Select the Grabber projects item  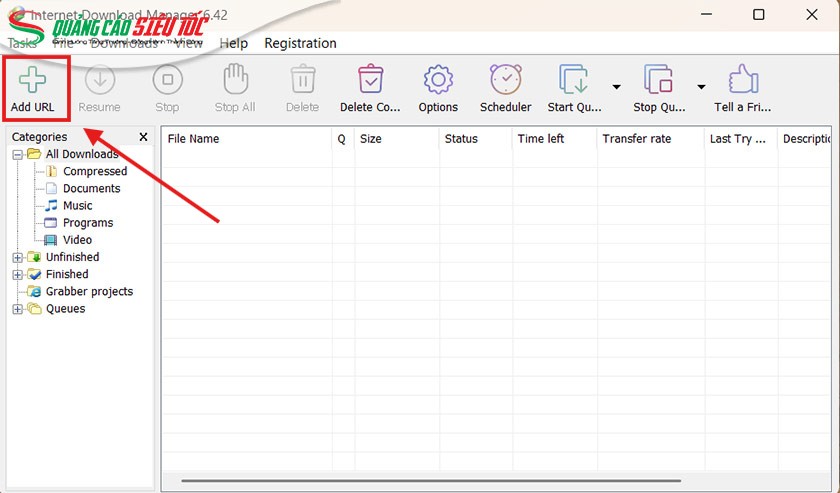(89, 292)
